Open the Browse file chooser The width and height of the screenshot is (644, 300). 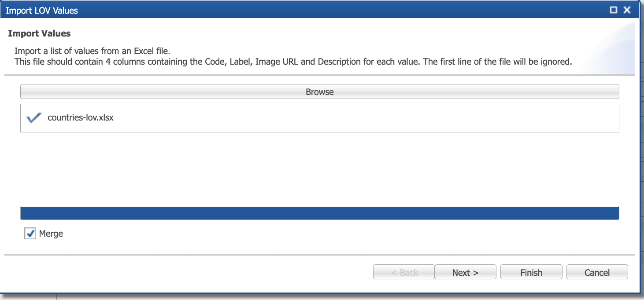click(320, 91)
